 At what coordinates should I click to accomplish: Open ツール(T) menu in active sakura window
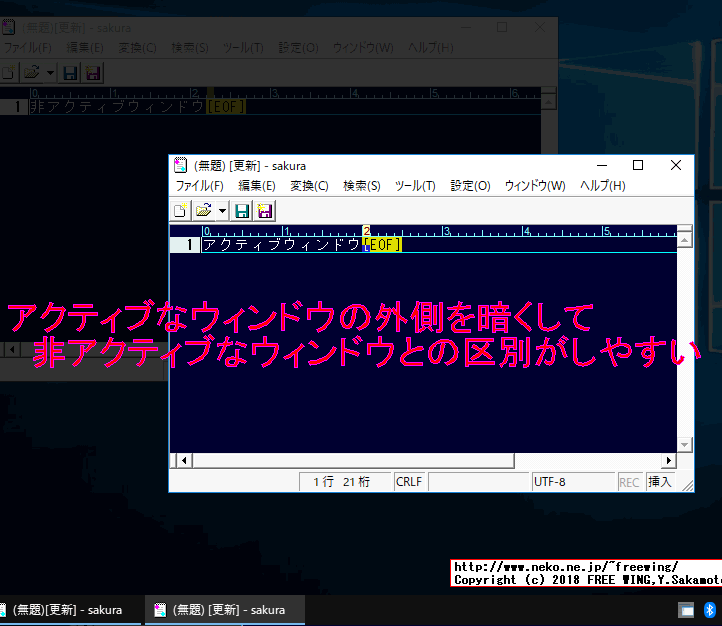tap(415, 186)
